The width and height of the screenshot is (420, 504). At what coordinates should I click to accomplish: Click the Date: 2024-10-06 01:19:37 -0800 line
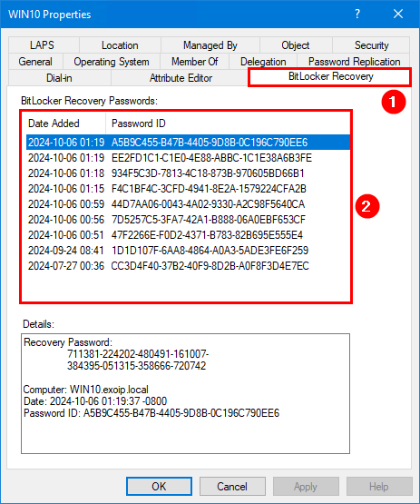(x=95, y=401)
